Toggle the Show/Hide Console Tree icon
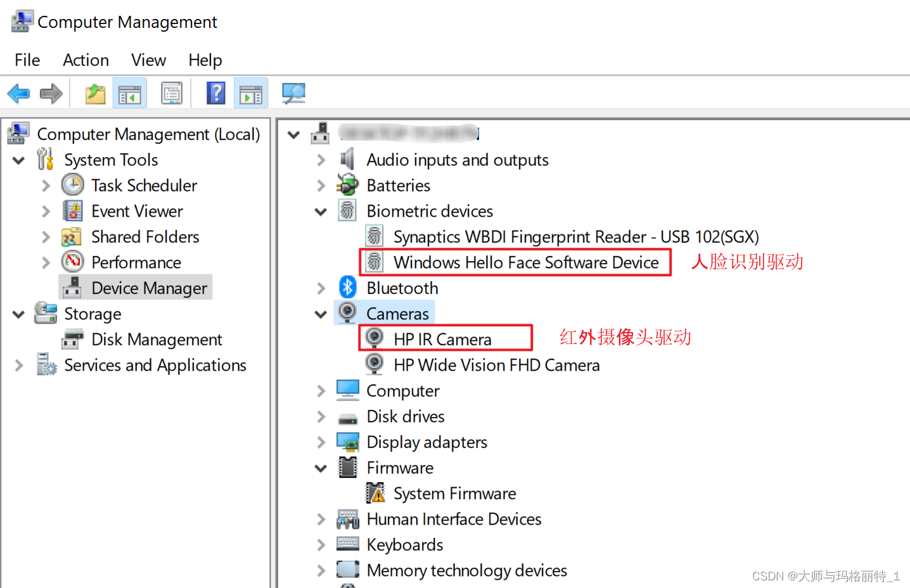 (129, 94)
